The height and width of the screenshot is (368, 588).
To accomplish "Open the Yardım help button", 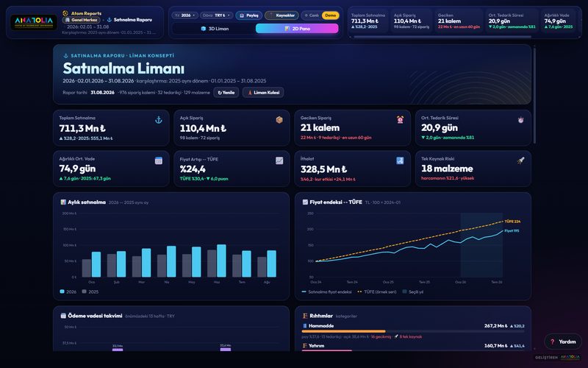I will pos(563,342).
